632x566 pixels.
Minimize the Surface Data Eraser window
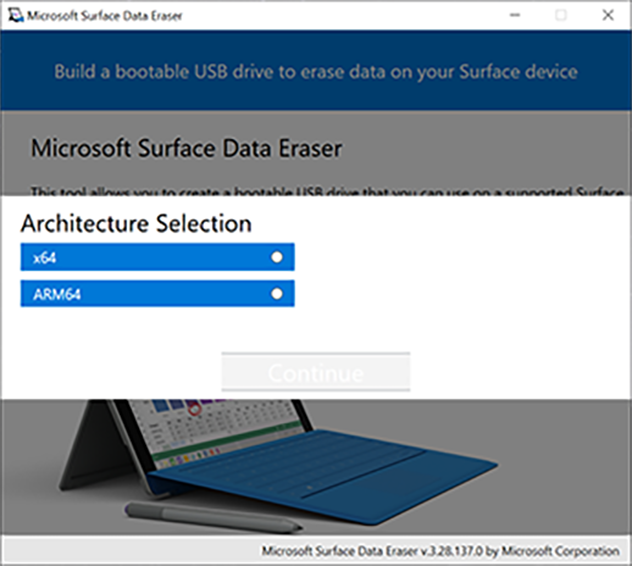(514, 15)
